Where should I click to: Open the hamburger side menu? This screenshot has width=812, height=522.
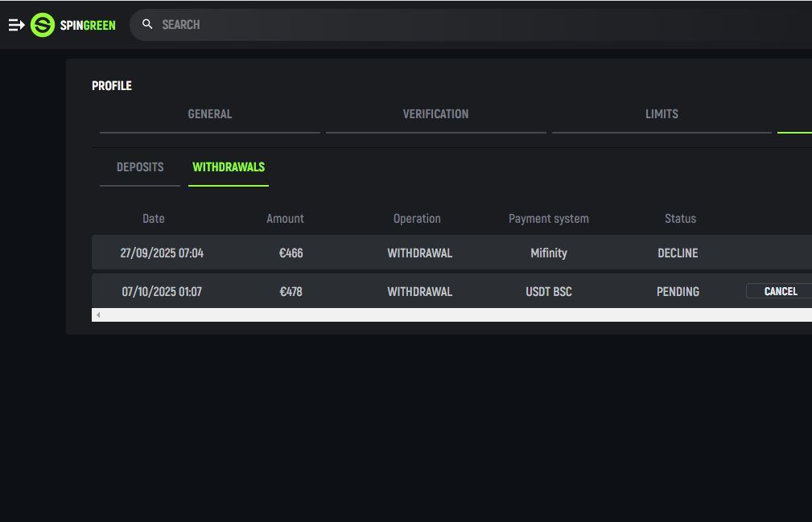point(16,25)
